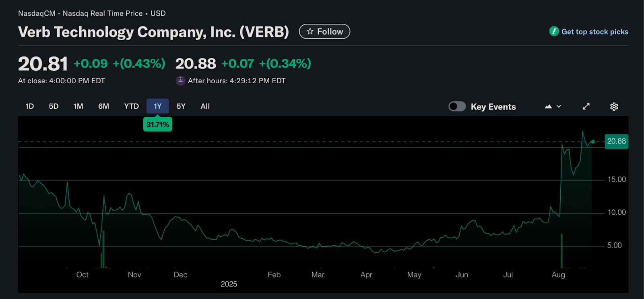Click the mountain chart type icon

(x=548, y=107)
